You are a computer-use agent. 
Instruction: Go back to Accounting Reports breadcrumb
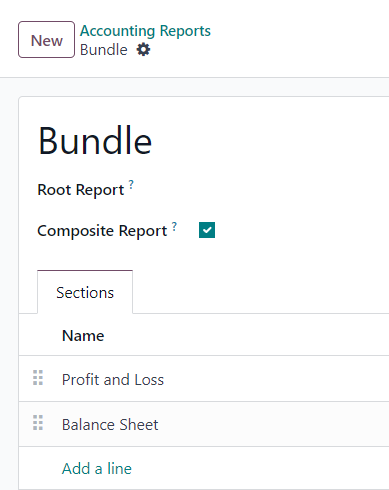click(145, 31)
